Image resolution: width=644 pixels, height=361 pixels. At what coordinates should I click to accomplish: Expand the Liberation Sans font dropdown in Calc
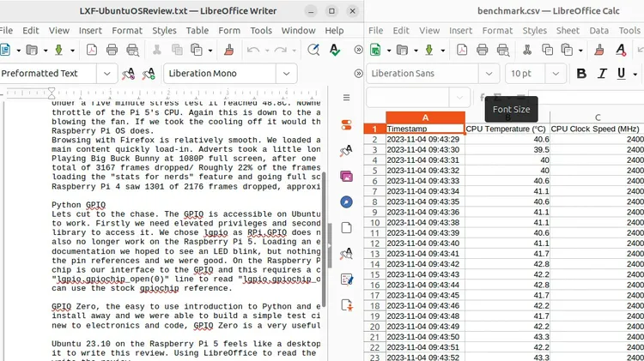(489, 74)
